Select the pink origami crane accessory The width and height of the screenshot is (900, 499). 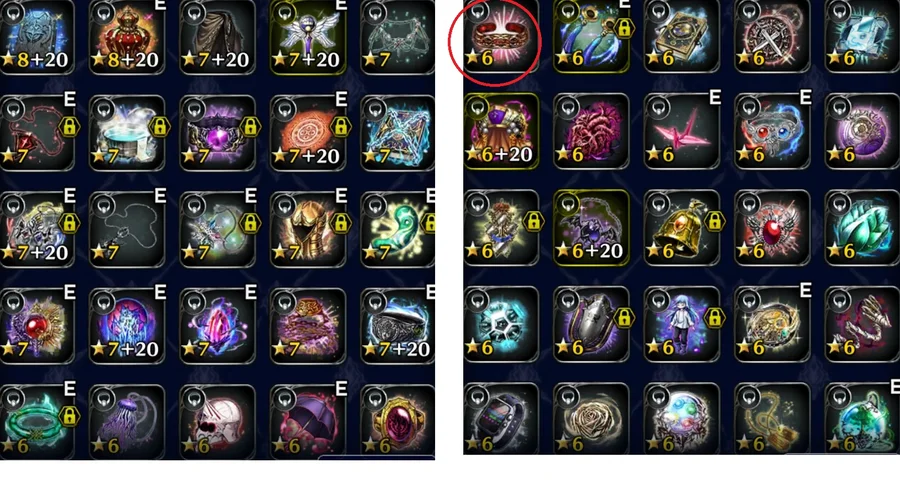(x=681, y=131)
